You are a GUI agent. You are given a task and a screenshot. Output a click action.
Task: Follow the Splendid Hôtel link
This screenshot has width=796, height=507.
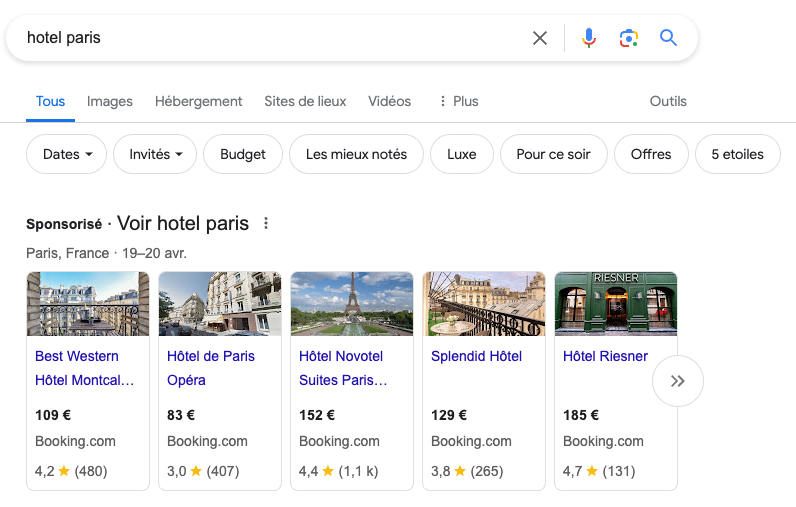[476, 356]
